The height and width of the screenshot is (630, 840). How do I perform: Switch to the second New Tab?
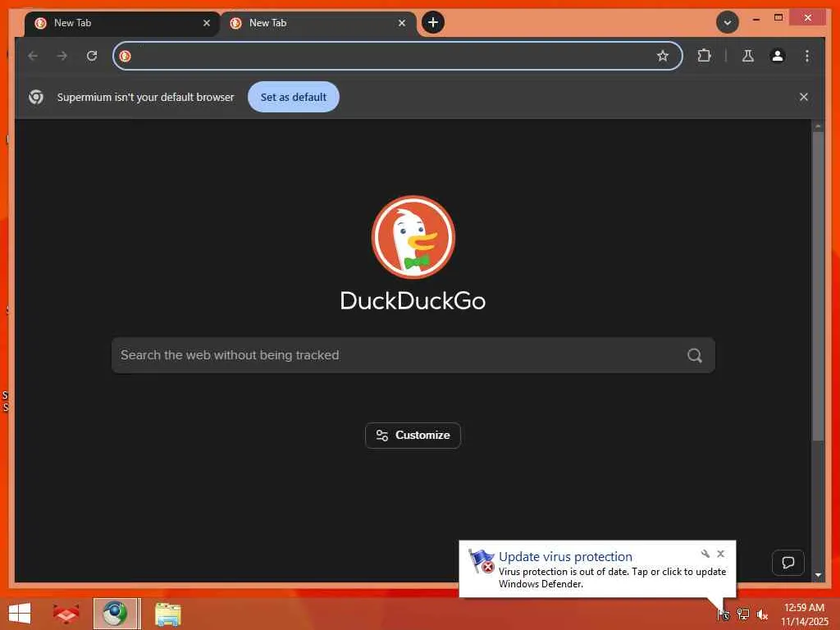317,23
